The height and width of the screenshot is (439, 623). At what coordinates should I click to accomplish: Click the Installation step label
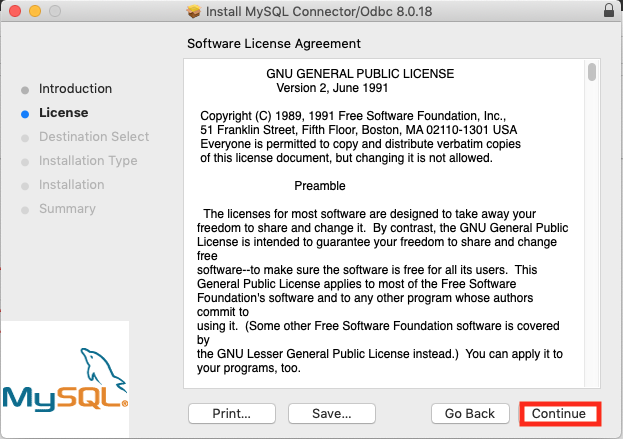tap(72, 185)
